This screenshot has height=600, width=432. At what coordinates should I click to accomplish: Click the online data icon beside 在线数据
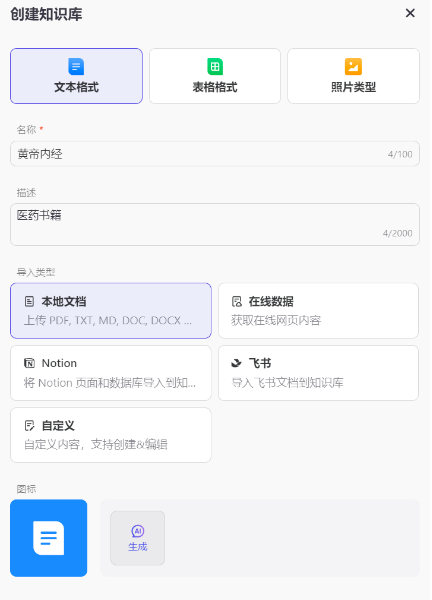[237, 302]
